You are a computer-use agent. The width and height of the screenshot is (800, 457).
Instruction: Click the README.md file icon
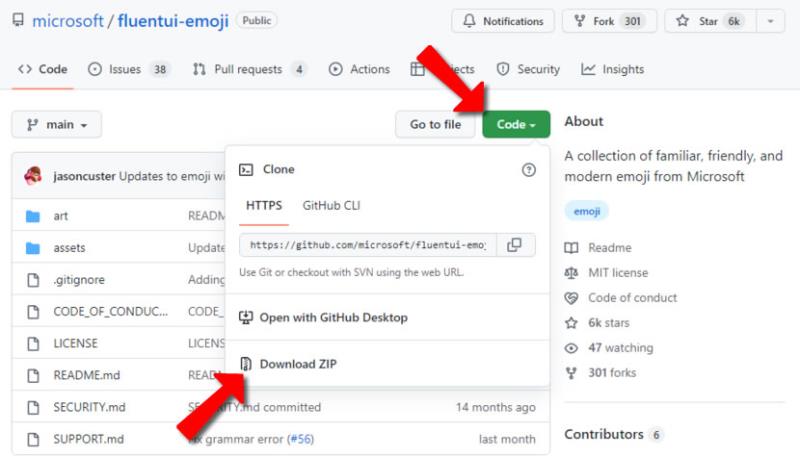coord(33,375)
